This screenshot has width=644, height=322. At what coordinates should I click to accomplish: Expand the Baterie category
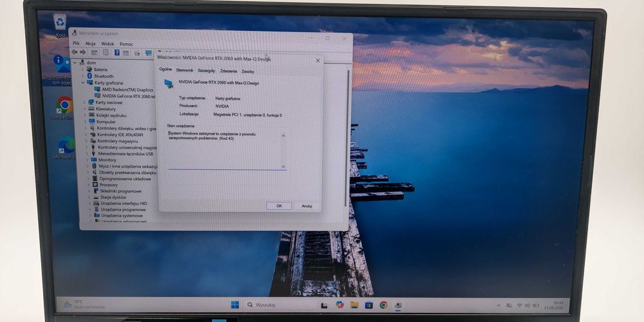tap(82, 70)
